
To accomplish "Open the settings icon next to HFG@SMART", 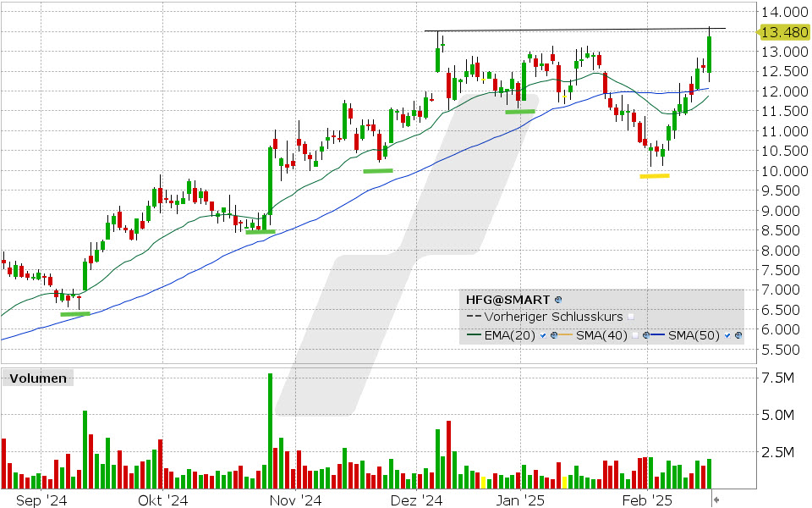I will pyautogui.click(x=558, y=300).
